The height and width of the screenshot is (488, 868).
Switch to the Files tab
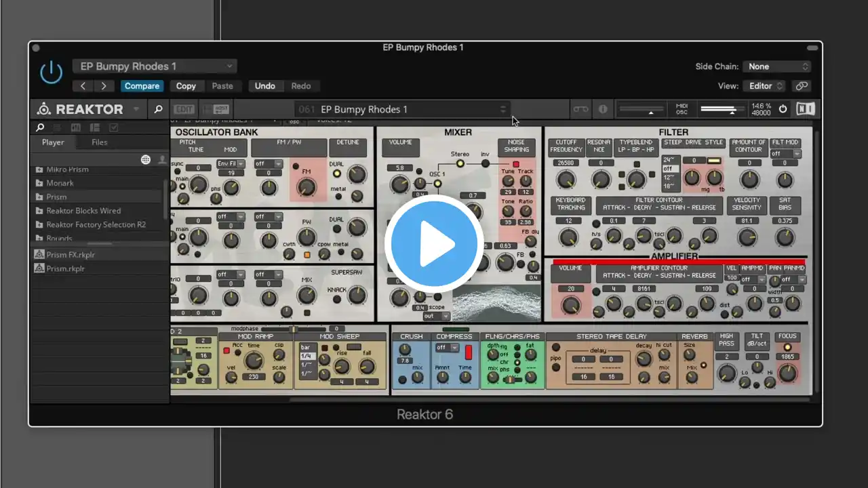pos(99,142)
